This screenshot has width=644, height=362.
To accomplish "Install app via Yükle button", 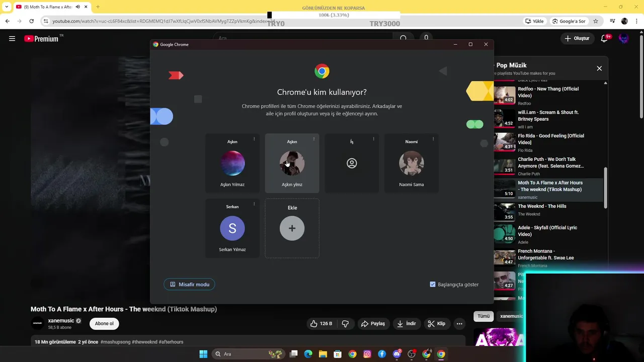I will click(535, 21).
